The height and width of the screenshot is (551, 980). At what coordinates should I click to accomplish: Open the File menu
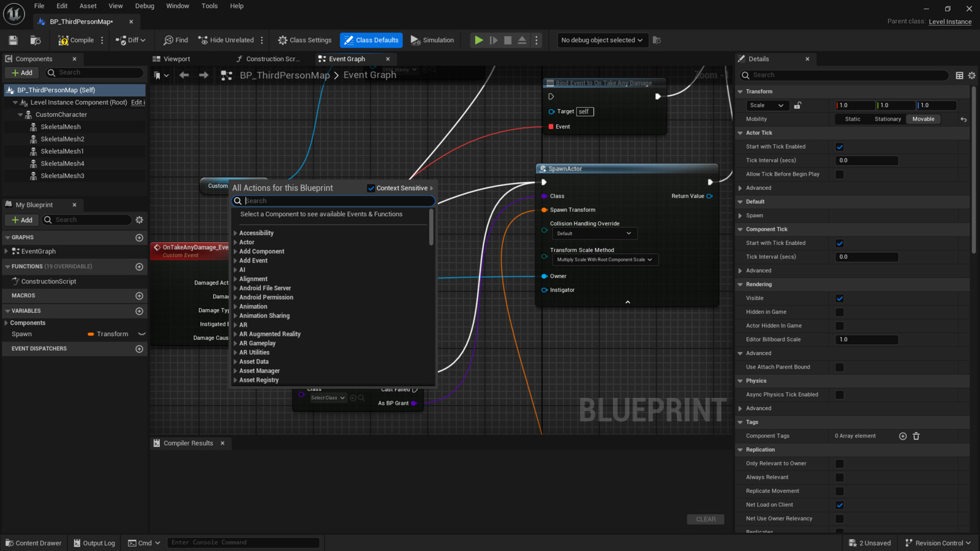(x=39, y=6)
